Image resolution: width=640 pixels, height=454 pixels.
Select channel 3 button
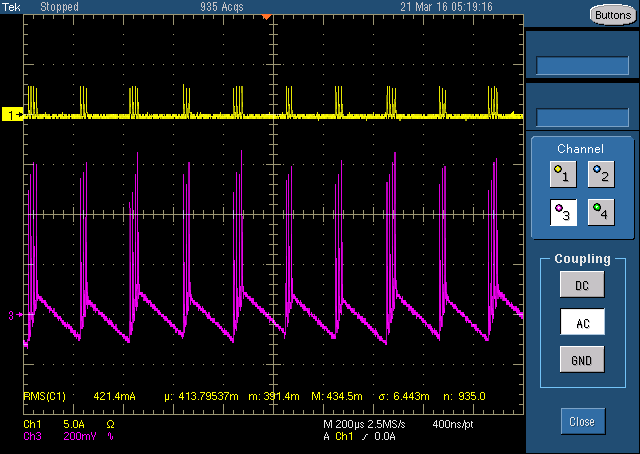(x=563, y=212)
